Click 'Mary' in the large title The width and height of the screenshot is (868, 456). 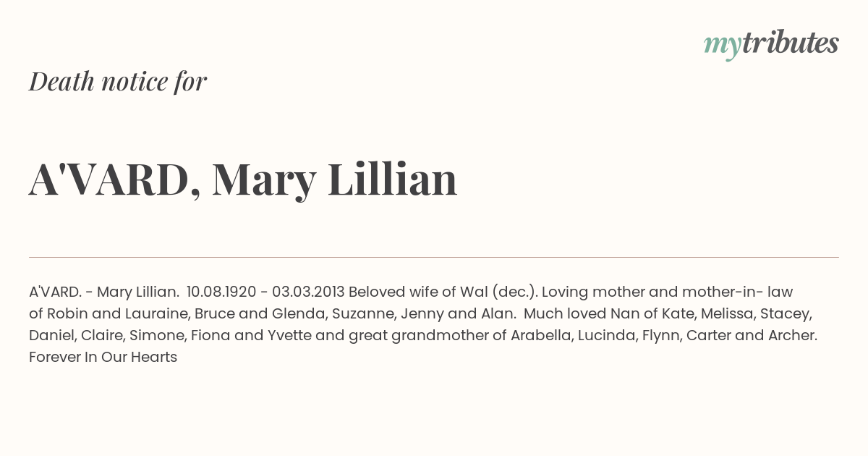click(x=263, y=181)
